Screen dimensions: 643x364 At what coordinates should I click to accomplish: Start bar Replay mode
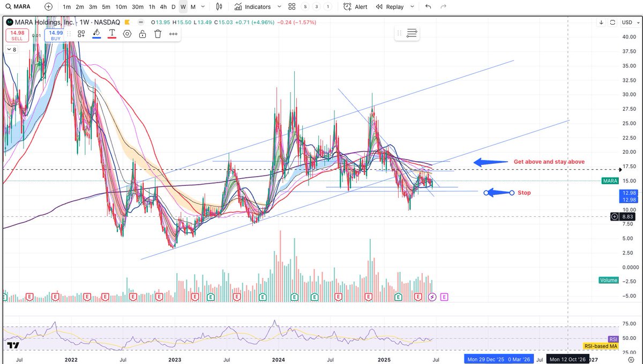[389, 7]
